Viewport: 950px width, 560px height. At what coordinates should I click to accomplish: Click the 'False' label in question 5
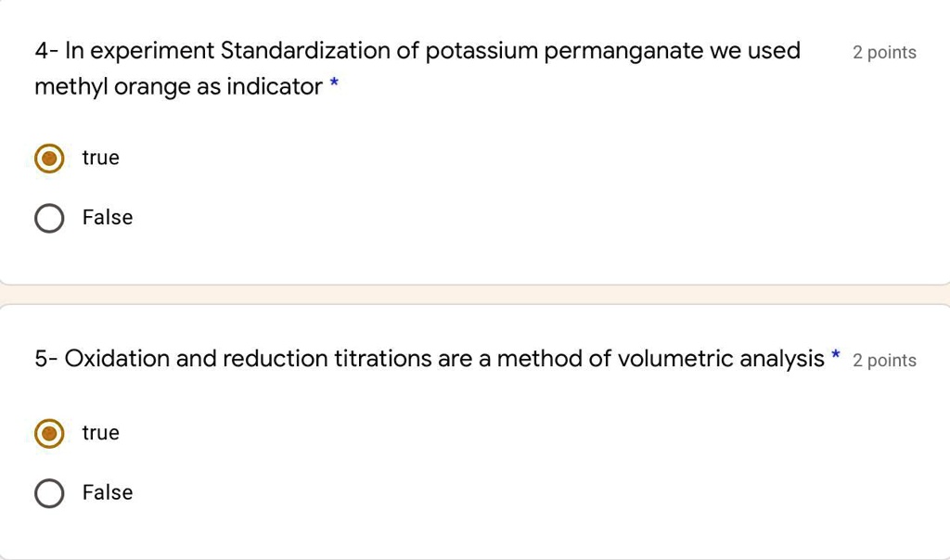coord(107,492)
